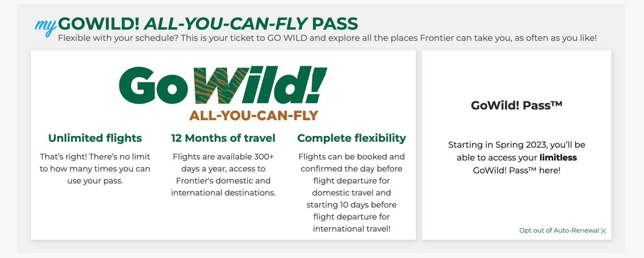Click the 12 Months of travel heading
This screenshot has width=644, height=258.
pos(223,138)
